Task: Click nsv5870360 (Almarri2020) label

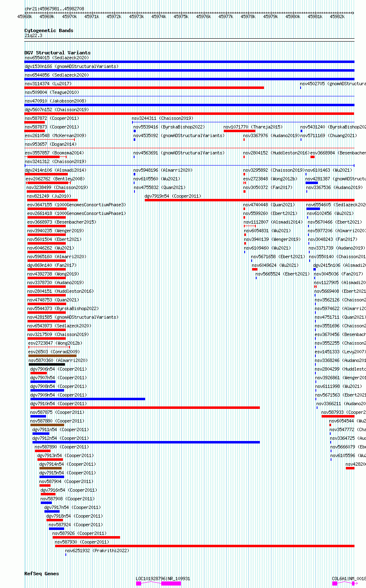Action: (x=58, y=360)
